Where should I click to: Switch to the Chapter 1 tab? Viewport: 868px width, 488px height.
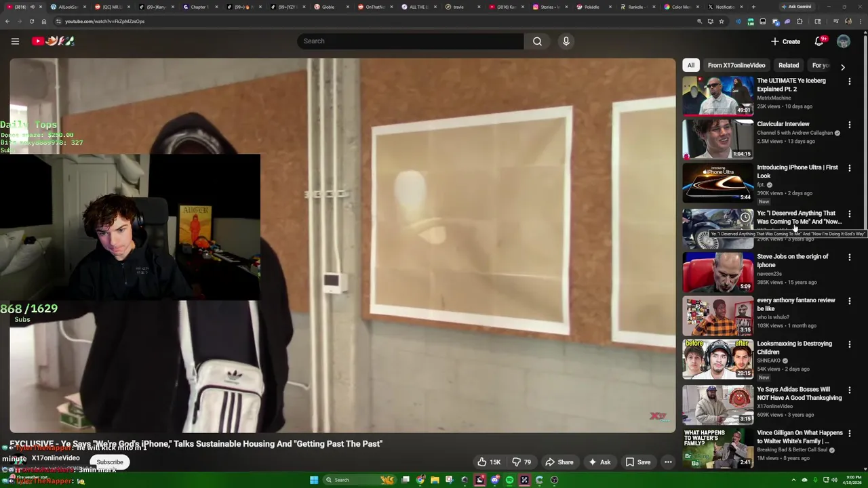(x=199, y=7)
